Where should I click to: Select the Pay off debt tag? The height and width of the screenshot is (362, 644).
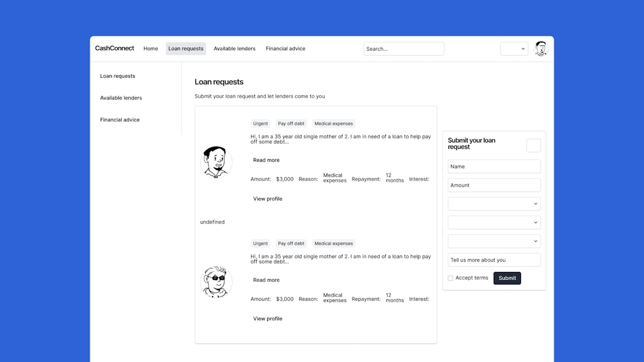(x=291, y=123)
